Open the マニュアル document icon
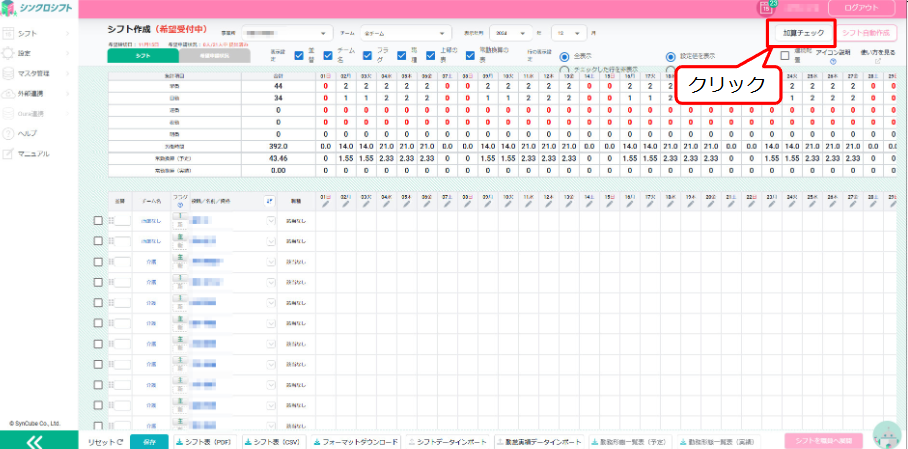The image size is (908, 449). [x=8, y=154]
